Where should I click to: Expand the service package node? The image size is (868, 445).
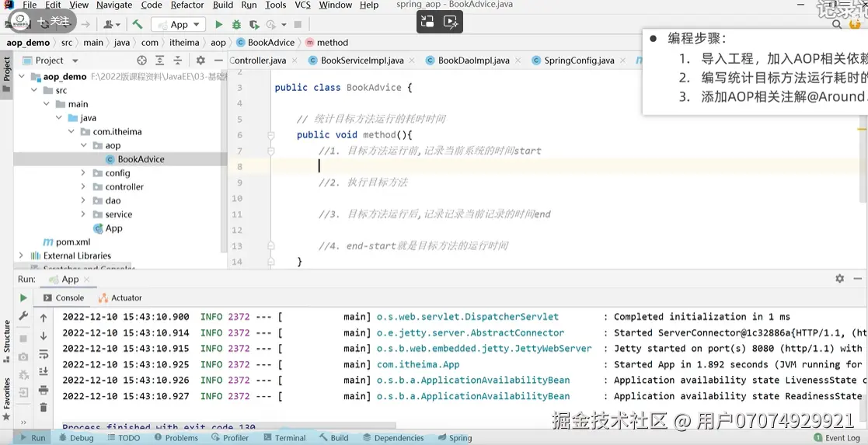point(83,214)
